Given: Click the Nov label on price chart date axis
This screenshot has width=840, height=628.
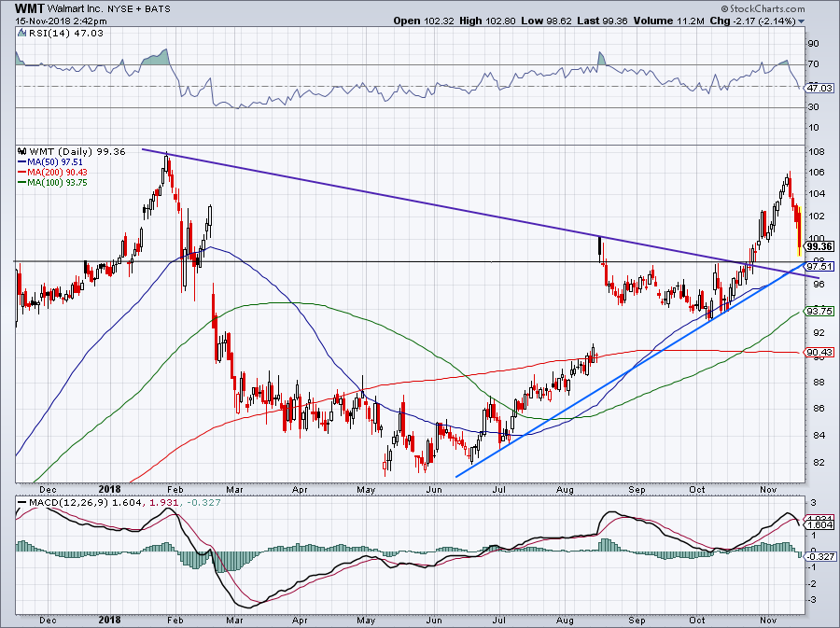Looking at the screenshot, I should pyautogui.click(x=768, y=489).
